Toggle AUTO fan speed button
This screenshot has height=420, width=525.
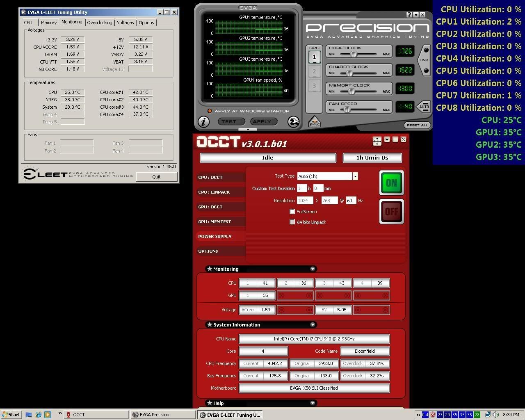click(424, 107)
